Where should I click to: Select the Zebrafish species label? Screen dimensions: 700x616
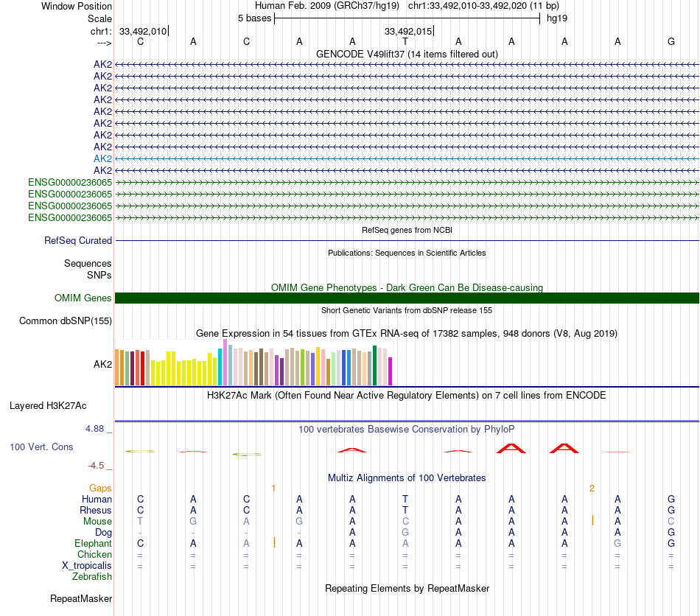point(92,577)
